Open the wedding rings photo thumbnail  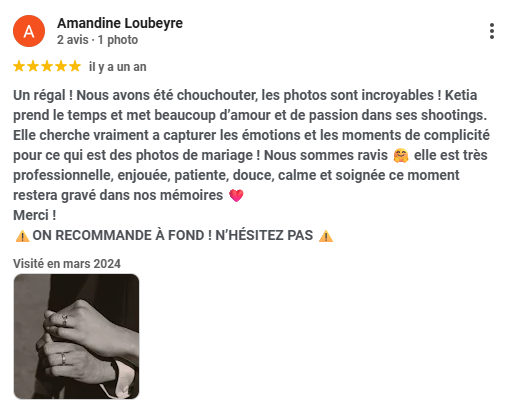[76, 336]
